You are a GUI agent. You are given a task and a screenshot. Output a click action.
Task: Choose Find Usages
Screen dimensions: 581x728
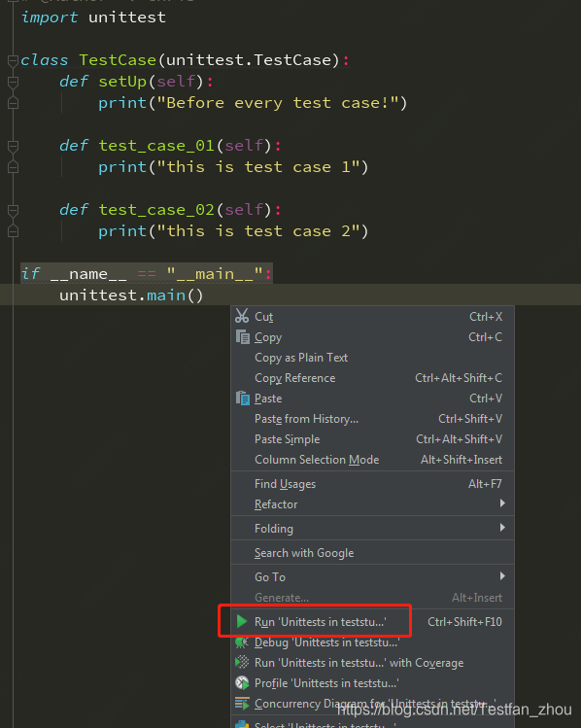(373, 484)
